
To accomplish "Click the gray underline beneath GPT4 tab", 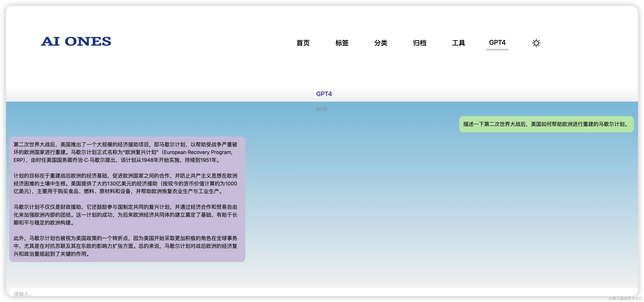I will [x=497, y=49].
